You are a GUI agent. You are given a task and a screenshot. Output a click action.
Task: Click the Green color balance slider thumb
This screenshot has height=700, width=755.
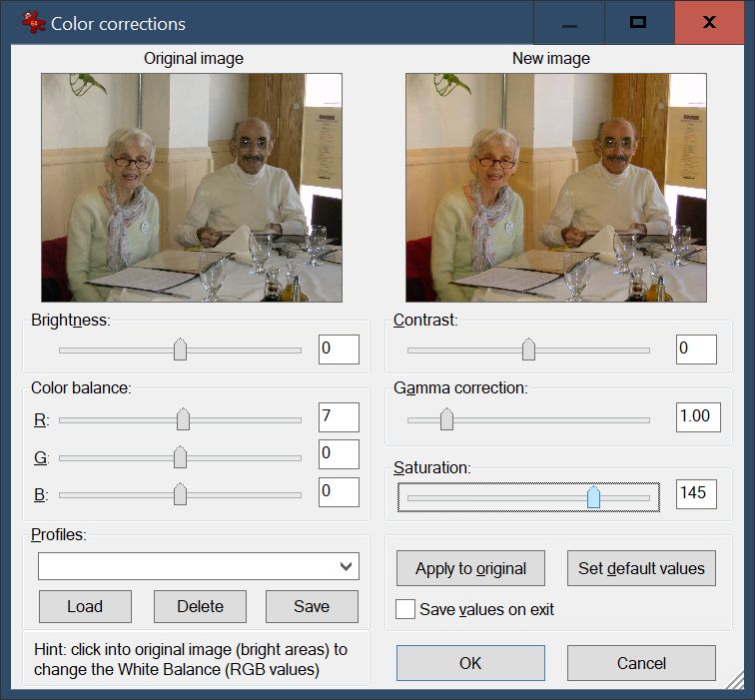point(180,457)
